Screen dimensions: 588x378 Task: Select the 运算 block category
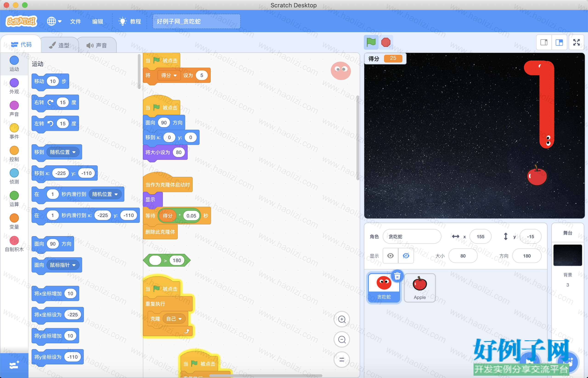[14, 199]
